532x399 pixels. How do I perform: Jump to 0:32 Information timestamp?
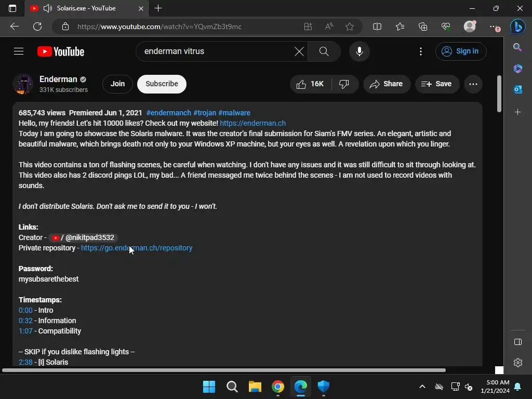pos(25,321)
